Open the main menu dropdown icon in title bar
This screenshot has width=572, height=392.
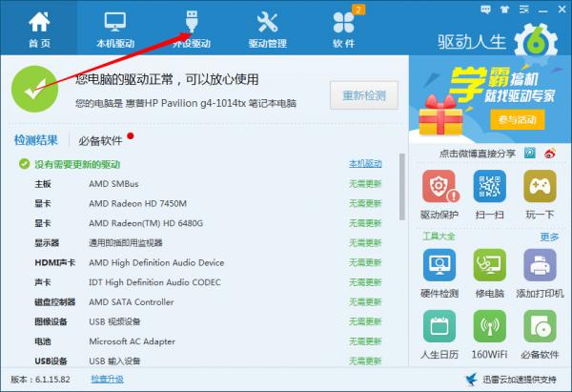click(x=524, y=10)
